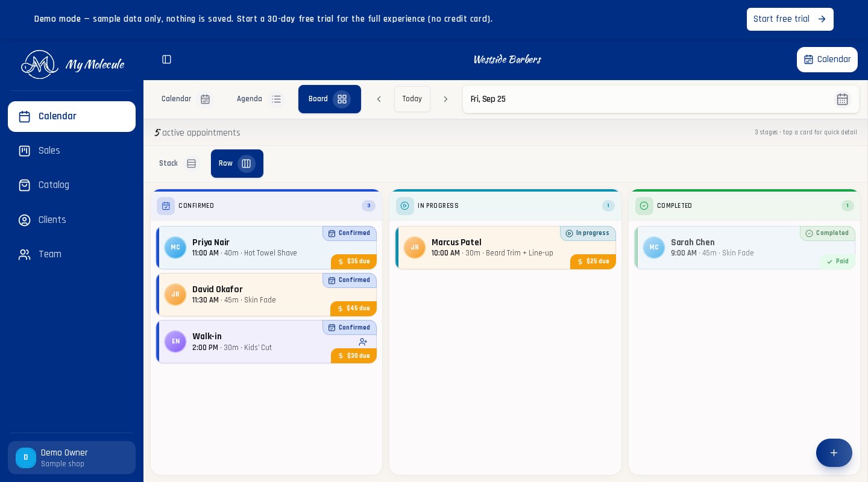Click the $45 due badge on David Okafor

coord(354,308)
